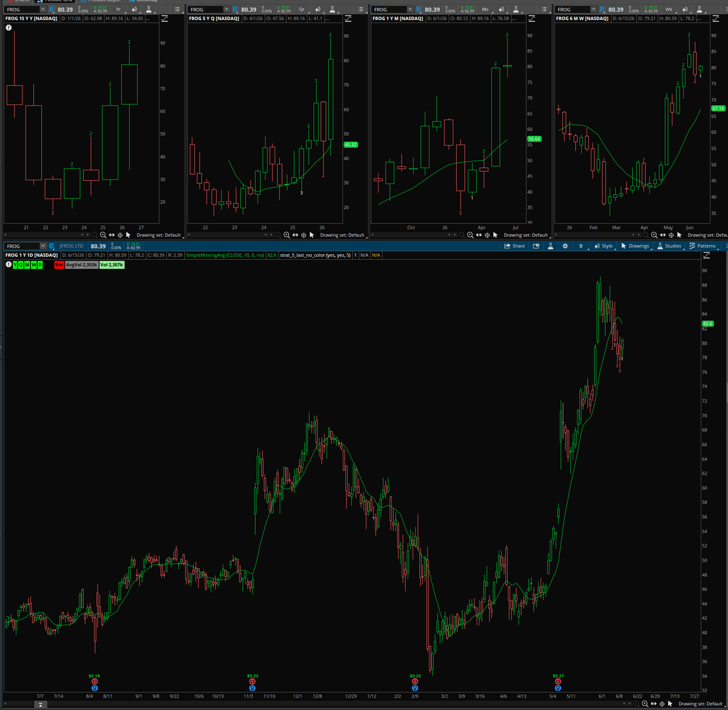
Task: Change the Qr aggregation period selector
Action: (x=302, y=10)
